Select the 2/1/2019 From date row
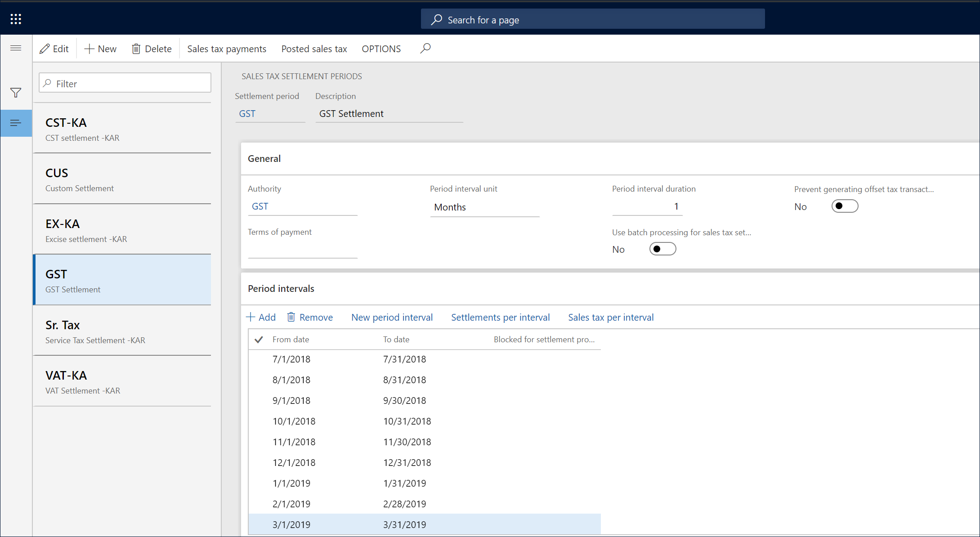The width and height of the screenshot is (980, 537). (x=291, y=504)
